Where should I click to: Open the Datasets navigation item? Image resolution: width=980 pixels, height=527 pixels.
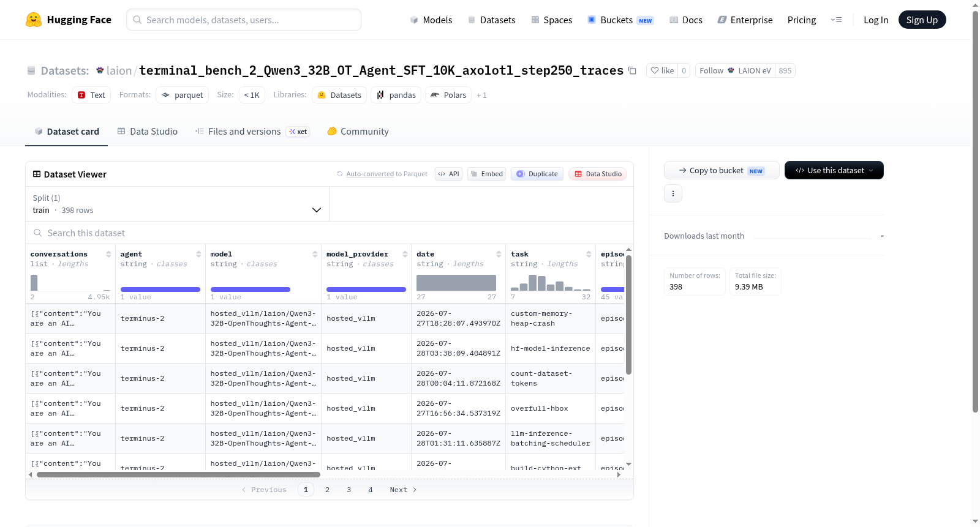(491, 20)
